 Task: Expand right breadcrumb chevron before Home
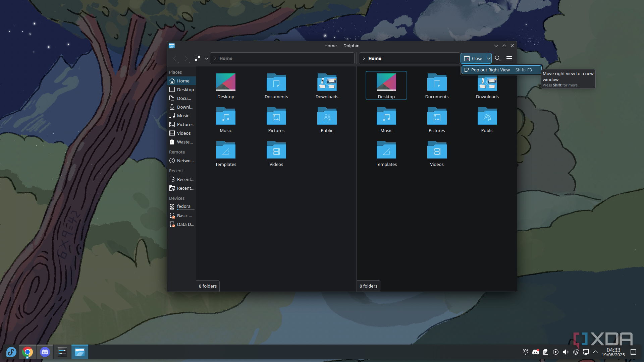[x=364, y=58]
